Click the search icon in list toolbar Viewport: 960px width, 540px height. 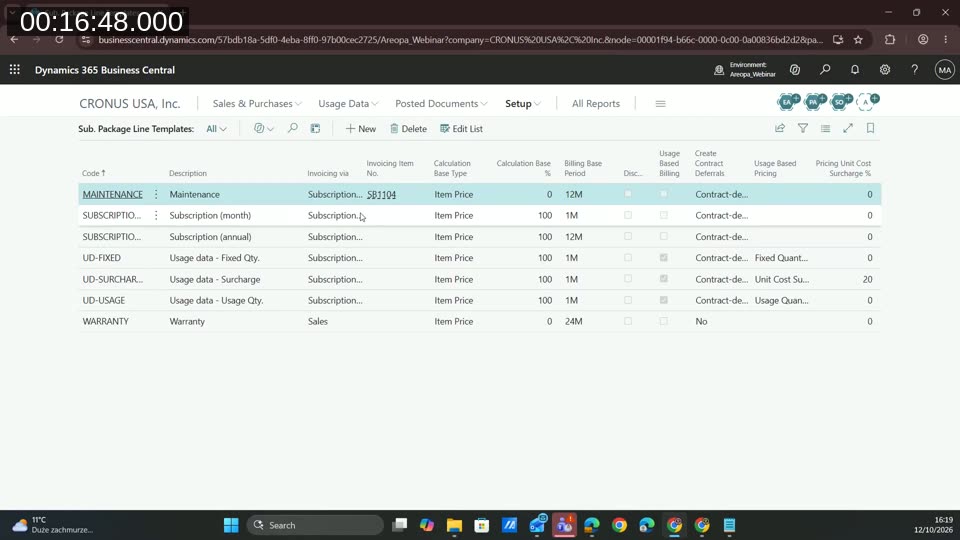coord(293,129)
